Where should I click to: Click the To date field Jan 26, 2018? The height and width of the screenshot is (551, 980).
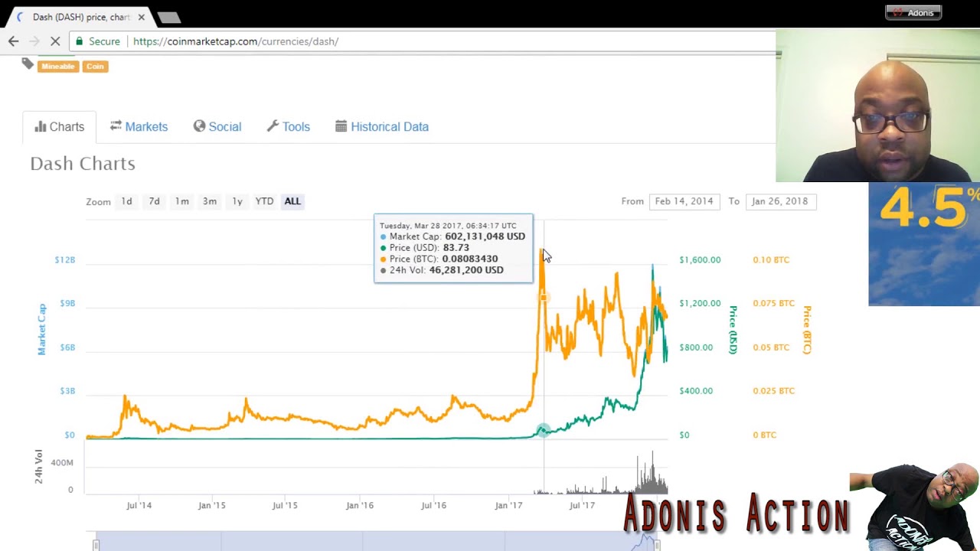point(779,201)
